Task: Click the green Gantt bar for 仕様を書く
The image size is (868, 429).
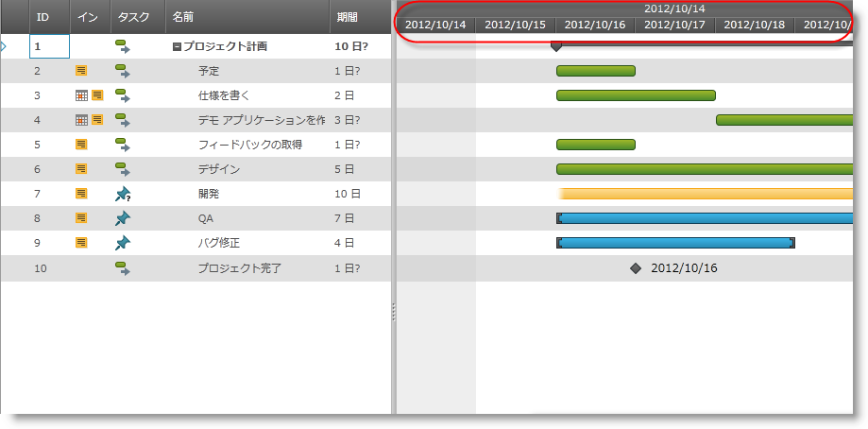Action: tap(636, 95)
